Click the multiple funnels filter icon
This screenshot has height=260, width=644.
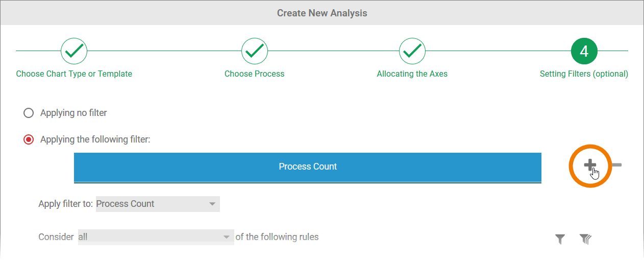(x=585, y=239)
